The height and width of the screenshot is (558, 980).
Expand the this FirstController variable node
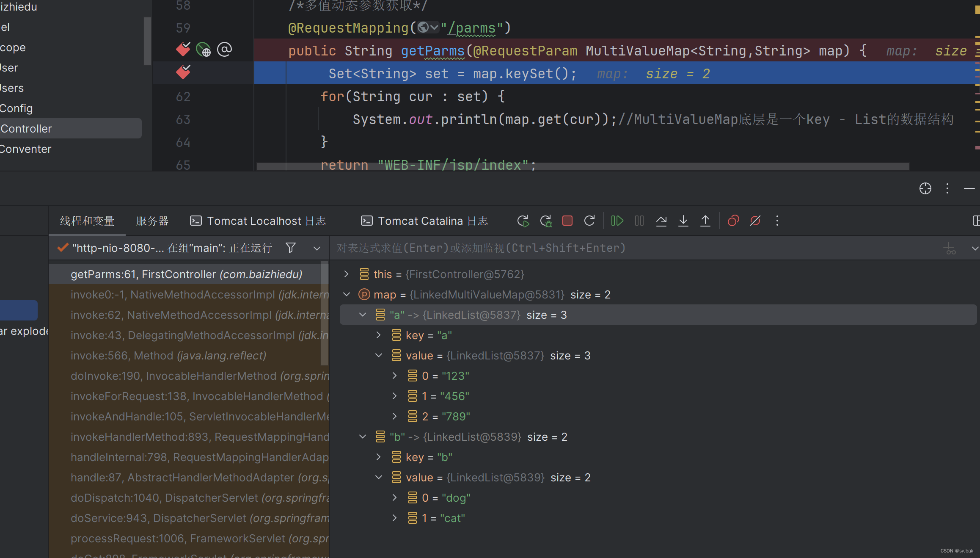click(x=346, y=274)
